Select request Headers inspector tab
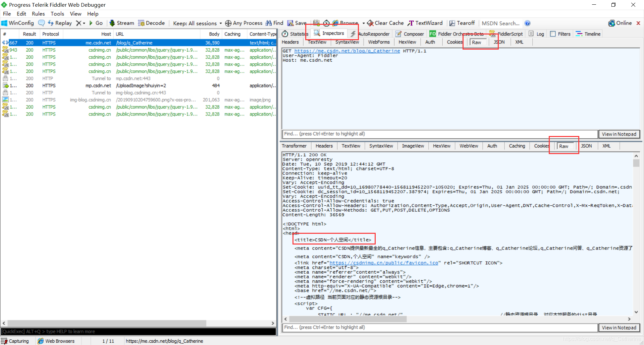Image resolution: width=644 pixels, height=345 pixels. click(x=290, y=42)
